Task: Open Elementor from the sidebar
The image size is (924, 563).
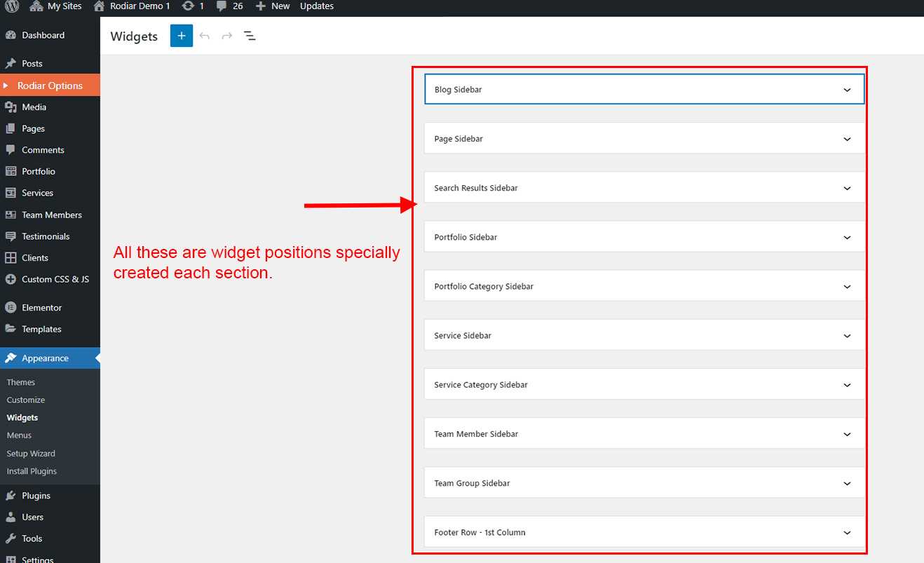Action: point(41,308)
